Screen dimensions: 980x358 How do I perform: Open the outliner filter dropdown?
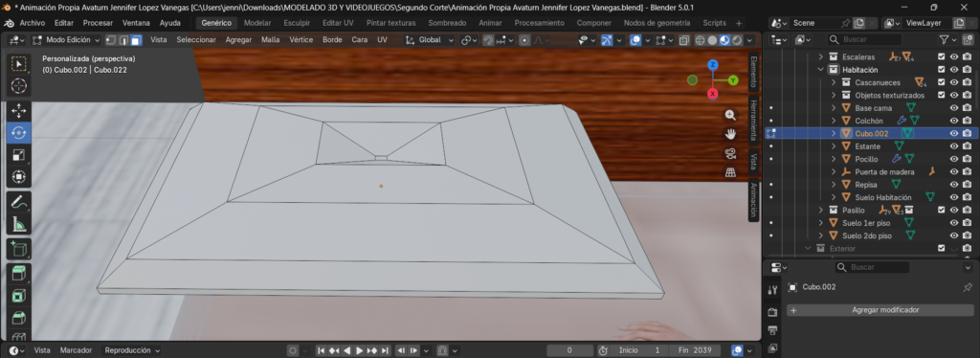[947, 40]
